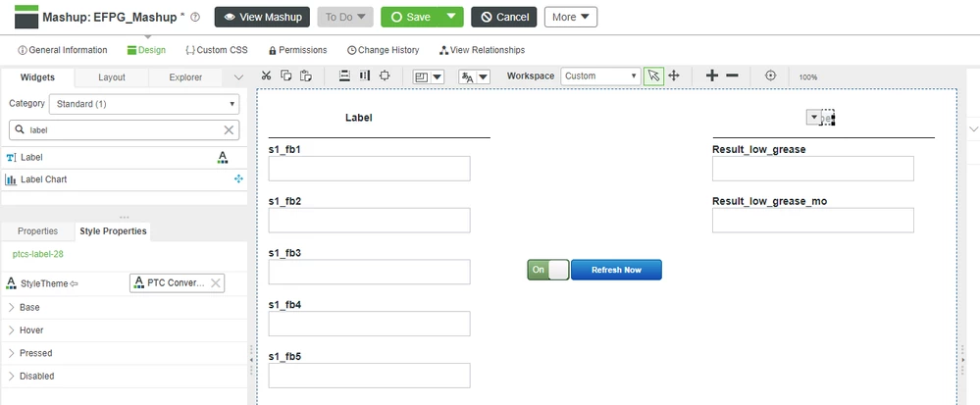Click the widget search input field
Screen dimensions: 980x405
(124, 130)
